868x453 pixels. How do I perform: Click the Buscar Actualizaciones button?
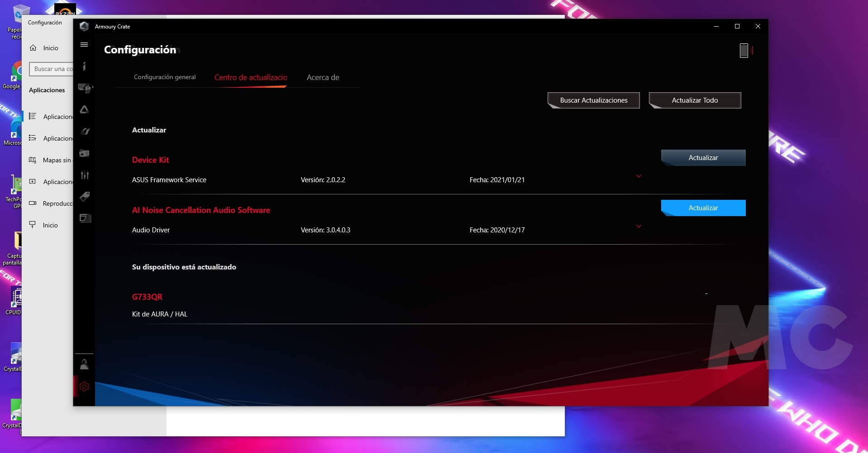[x=593, y=100]
